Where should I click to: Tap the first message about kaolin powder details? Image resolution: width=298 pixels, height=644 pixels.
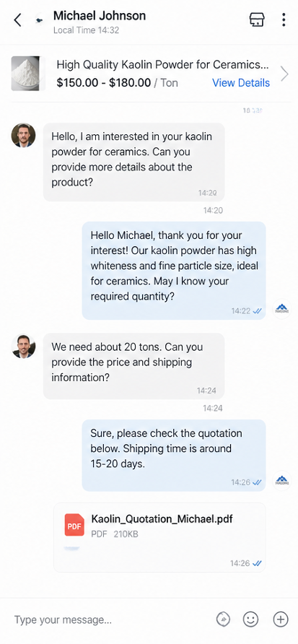click(133, 162)
